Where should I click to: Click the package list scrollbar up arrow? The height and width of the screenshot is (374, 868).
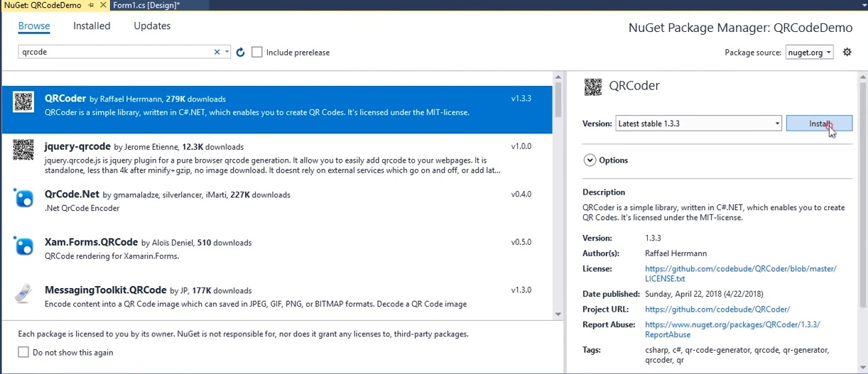(558, 76)
